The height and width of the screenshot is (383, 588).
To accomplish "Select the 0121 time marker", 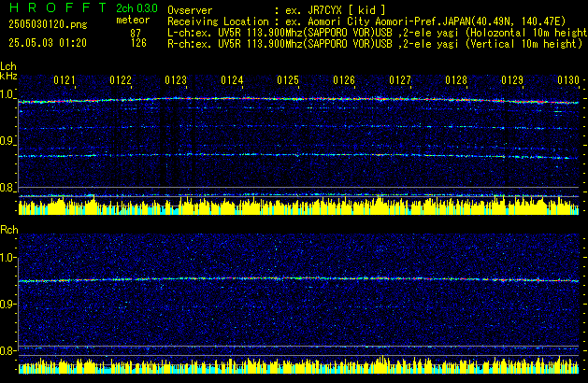I will coord(65,80).
